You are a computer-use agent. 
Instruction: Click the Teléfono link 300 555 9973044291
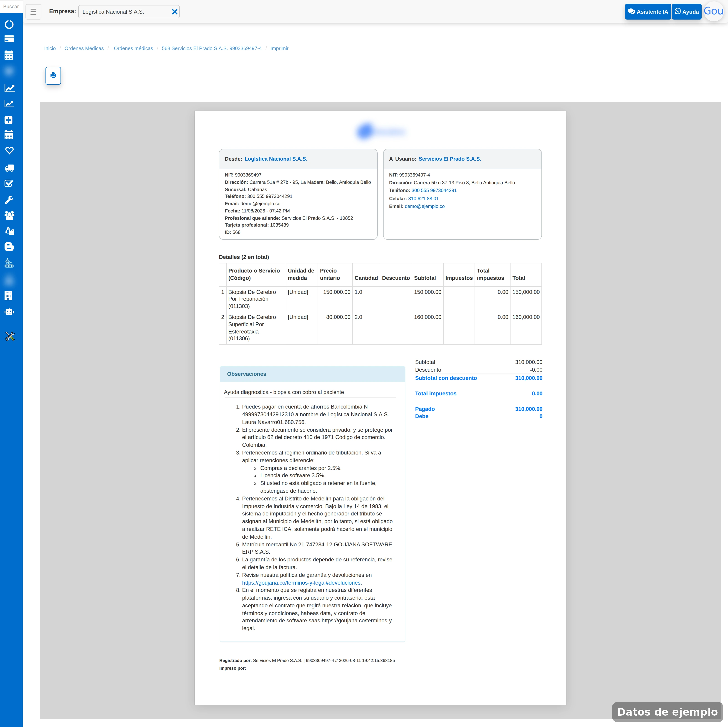(x=434, y=191)
